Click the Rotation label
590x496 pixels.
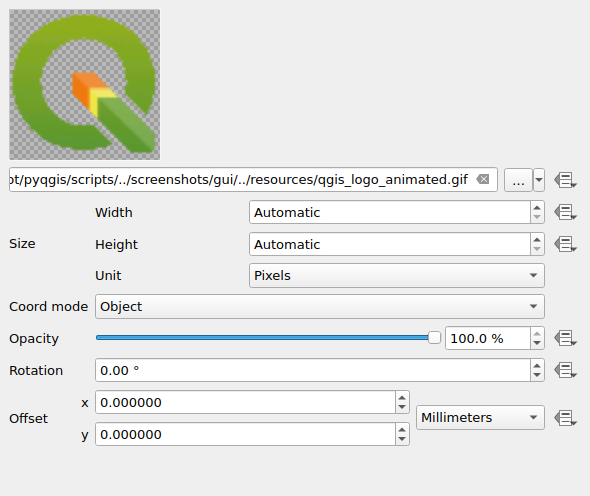pos(36,371)
